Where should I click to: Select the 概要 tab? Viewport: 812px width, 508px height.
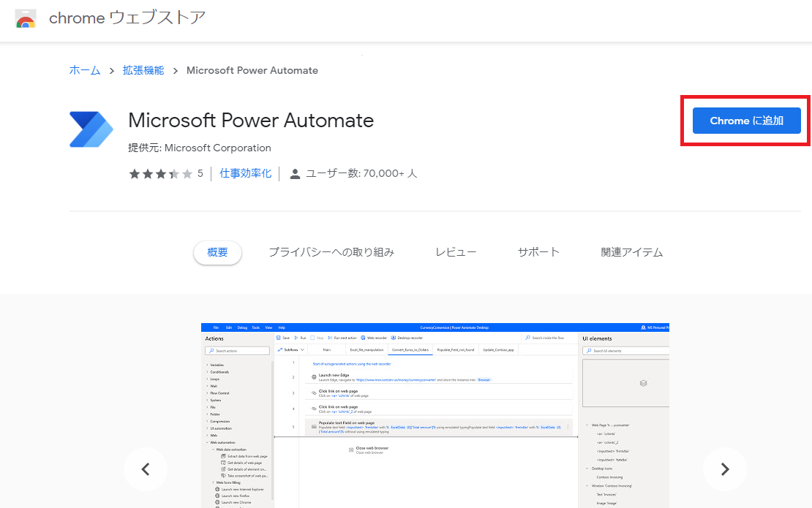tap(217, 252)
